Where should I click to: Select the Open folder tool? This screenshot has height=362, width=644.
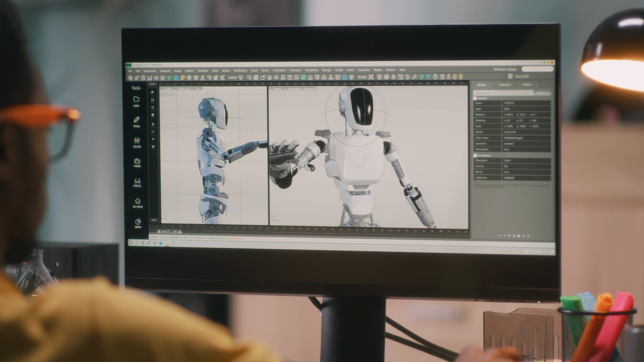coord(136,101)
